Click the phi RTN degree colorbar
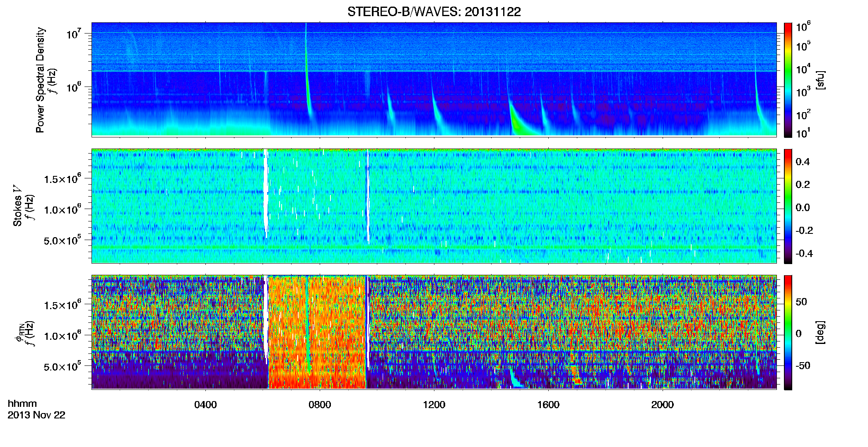868x447 pixels. click(788, 332)
